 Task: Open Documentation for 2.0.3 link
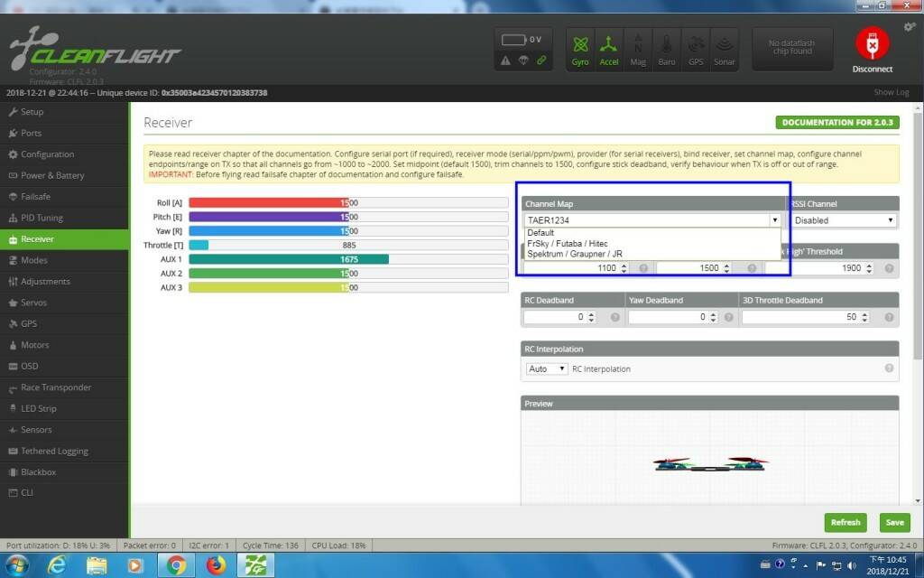[837, 123]
